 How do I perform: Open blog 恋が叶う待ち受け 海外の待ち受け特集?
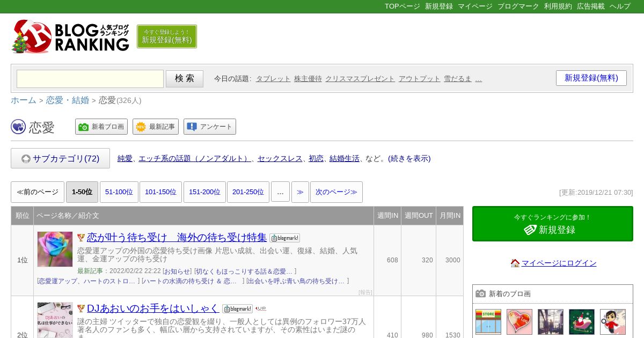click(x=177, y=237)
